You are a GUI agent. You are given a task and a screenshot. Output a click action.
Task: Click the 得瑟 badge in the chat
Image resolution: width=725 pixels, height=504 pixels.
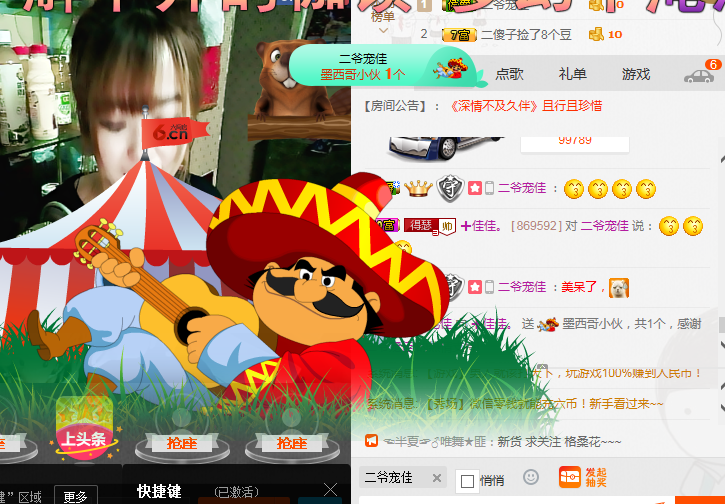(421, 226)
